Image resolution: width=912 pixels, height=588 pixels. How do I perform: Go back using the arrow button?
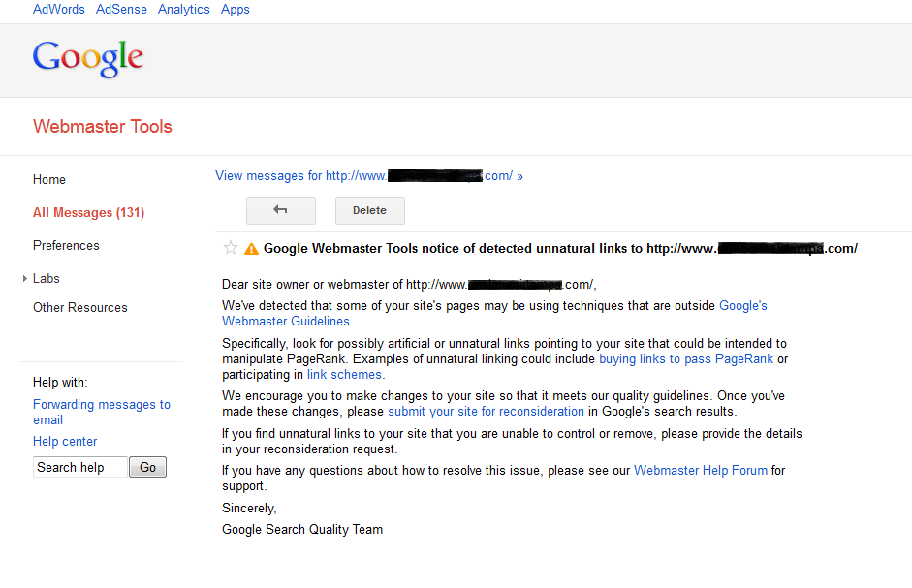pos(281,210)
